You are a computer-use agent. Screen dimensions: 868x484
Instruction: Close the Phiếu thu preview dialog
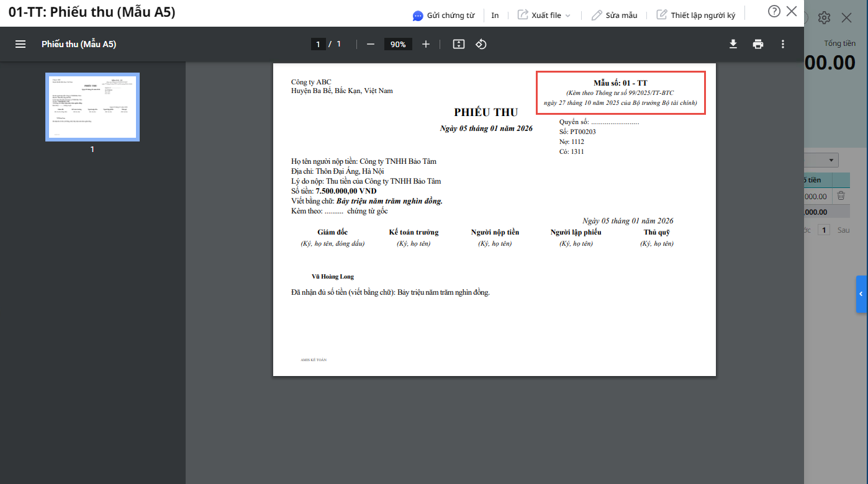click(791, 11)
